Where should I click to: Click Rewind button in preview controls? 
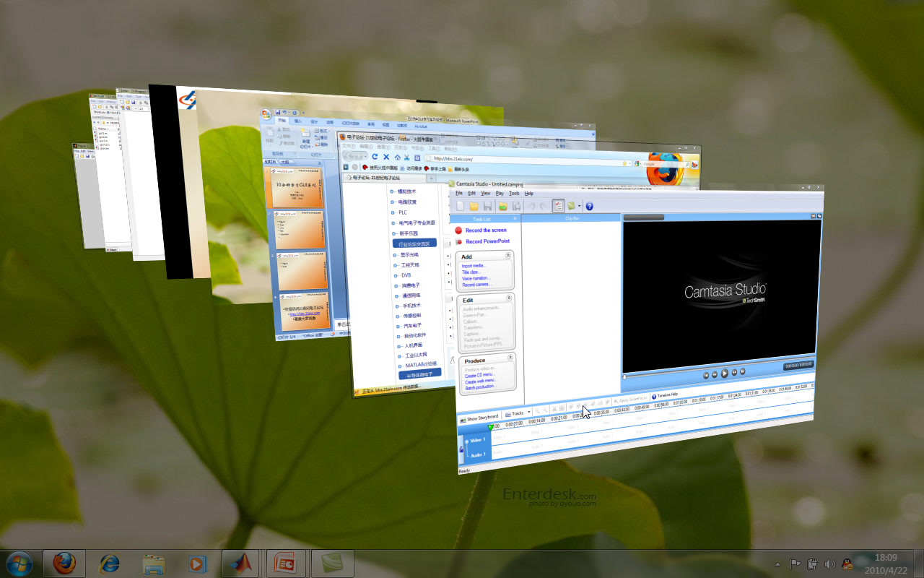pyautogui.click(x=715, y=374)
